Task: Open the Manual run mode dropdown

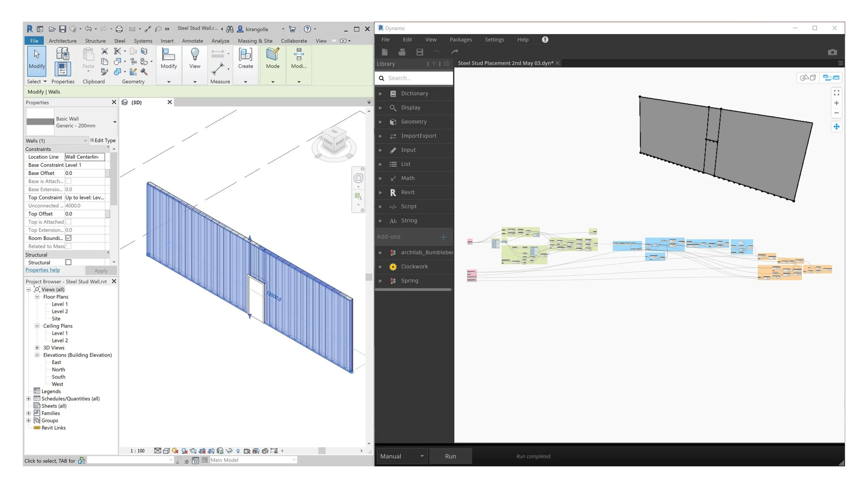Action: point(402,456)
